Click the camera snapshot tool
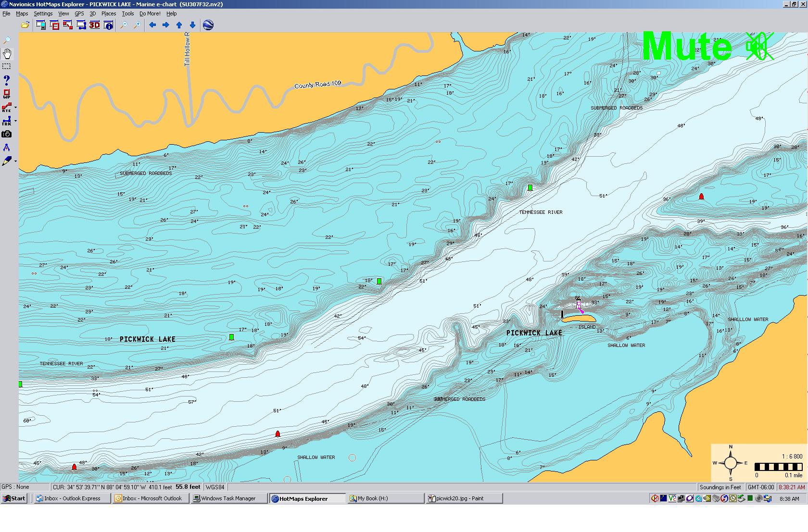The width and height of the screenshot is (808, 532). [x=7, y=135]
